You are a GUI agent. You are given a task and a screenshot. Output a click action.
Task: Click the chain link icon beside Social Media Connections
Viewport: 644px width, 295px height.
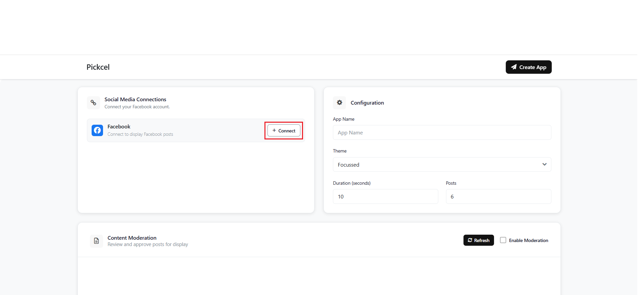point(93,103)
